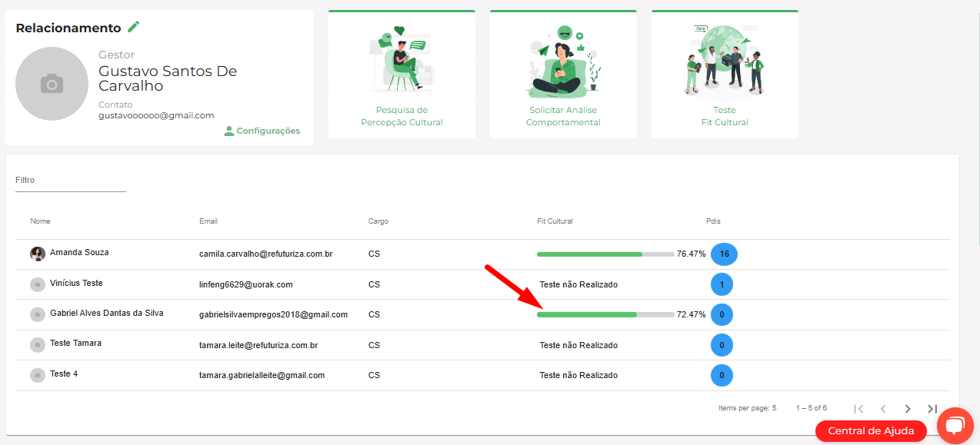
Task: Click the camera placeholder profile photo
Action: (x=52, y=84)
